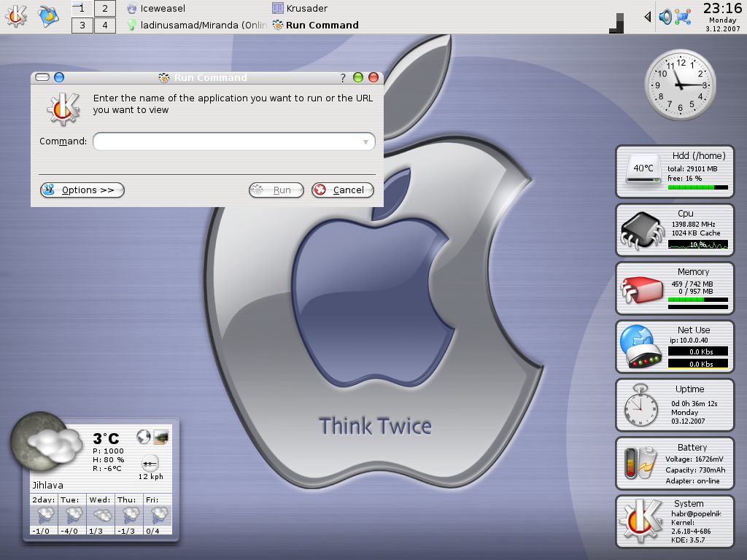Click the Thu forecast icon
The image size is (747, 560).
[130, 516]
